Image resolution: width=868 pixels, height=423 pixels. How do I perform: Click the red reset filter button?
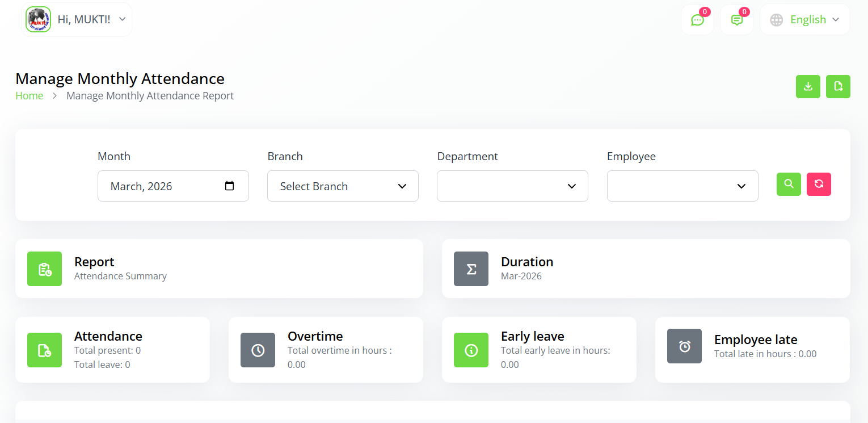pos(819,184)
